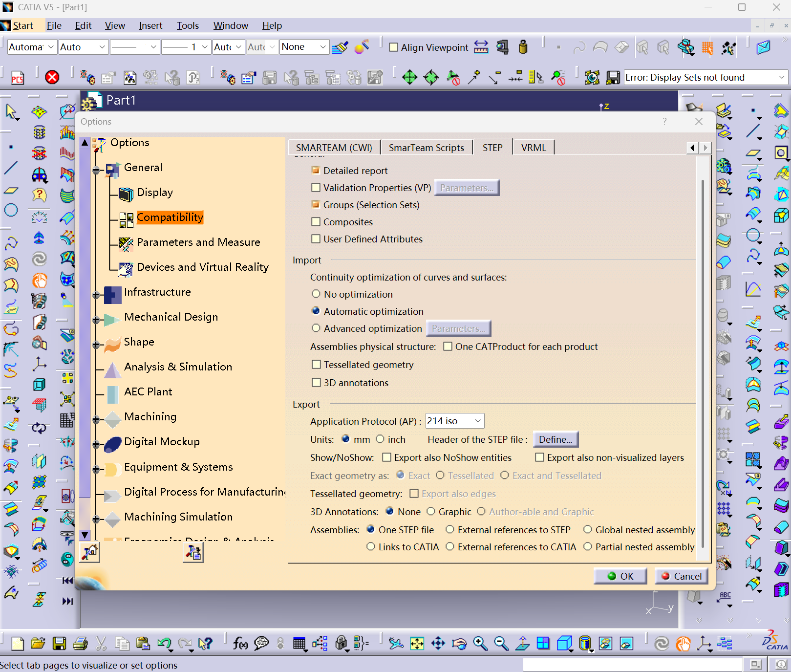Click the Normal View icon
The height and width of the screenshot is (672, 791).
coord(522,644)
